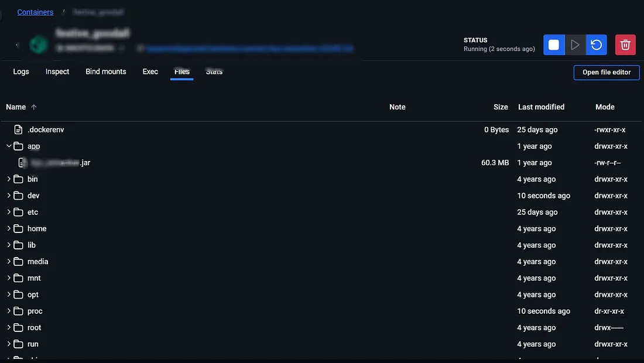Restart the container using the circular arrow icon
The width and height of the screenshot is (644, 363).
click(x=596, y=44)
